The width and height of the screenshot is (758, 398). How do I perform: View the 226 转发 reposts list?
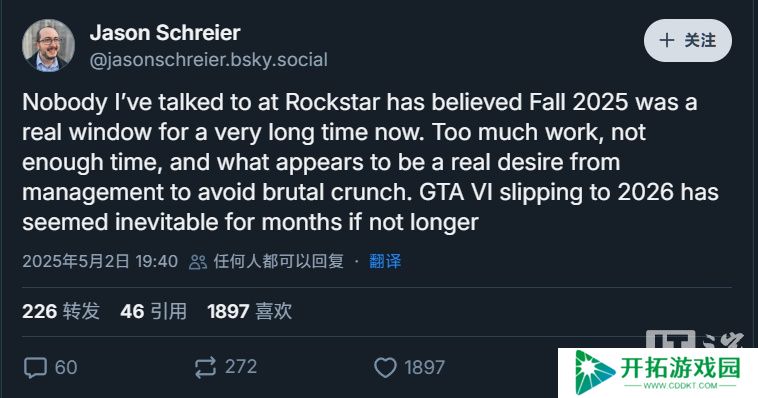(61, 311)
